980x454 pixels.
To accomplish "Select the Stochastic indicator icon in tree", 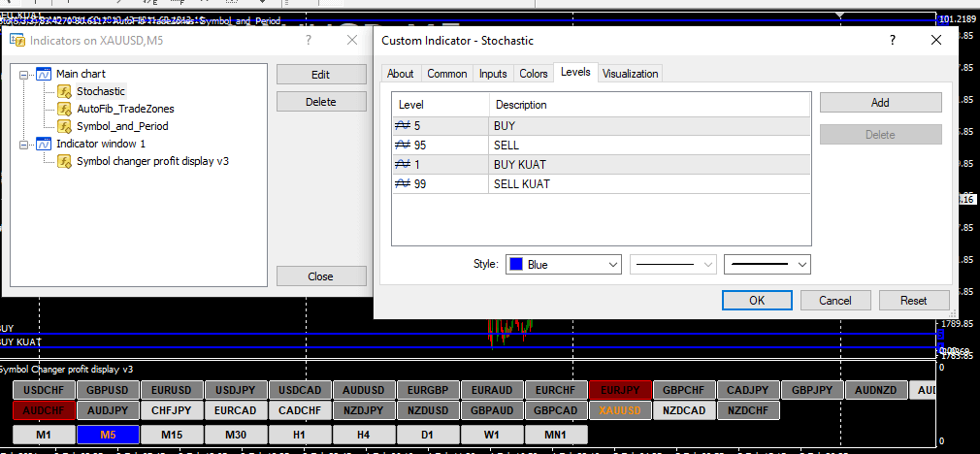I will click(x=64, y=91).
